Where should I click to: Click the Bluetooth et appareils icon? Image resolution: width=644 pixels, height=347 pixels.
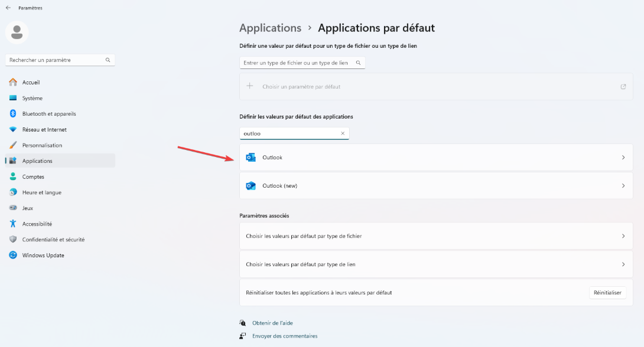tap(13, 114)
